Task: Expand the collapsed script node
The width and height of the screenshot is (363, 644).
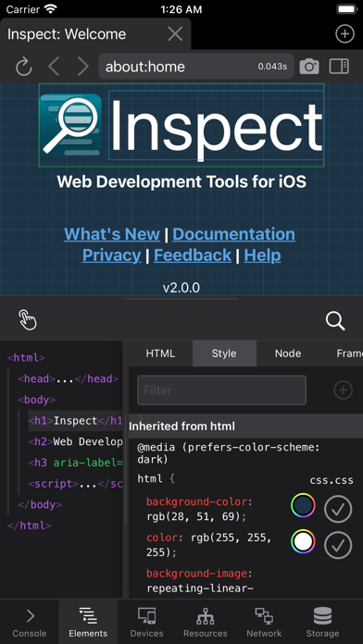Action: (x=76, y=483)
